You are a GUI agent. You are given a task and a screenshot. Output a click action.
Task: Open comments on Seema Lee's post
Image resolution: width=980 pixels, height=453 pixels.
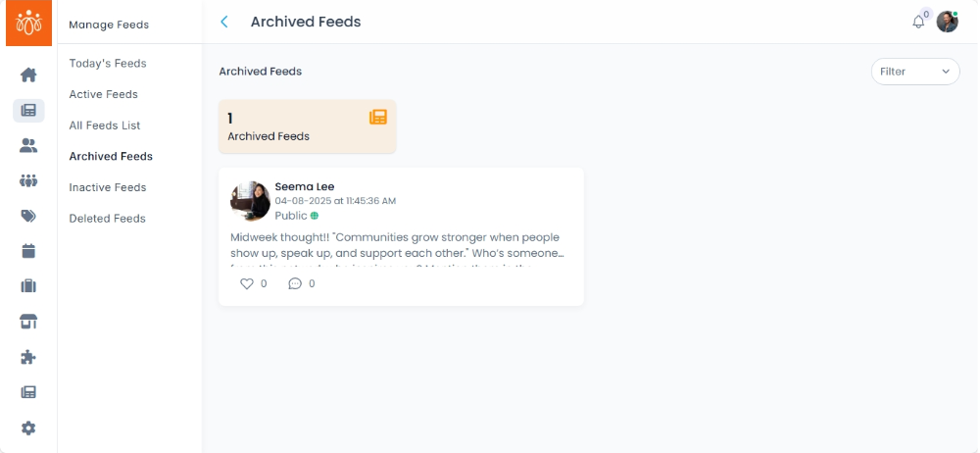point(295,283)
